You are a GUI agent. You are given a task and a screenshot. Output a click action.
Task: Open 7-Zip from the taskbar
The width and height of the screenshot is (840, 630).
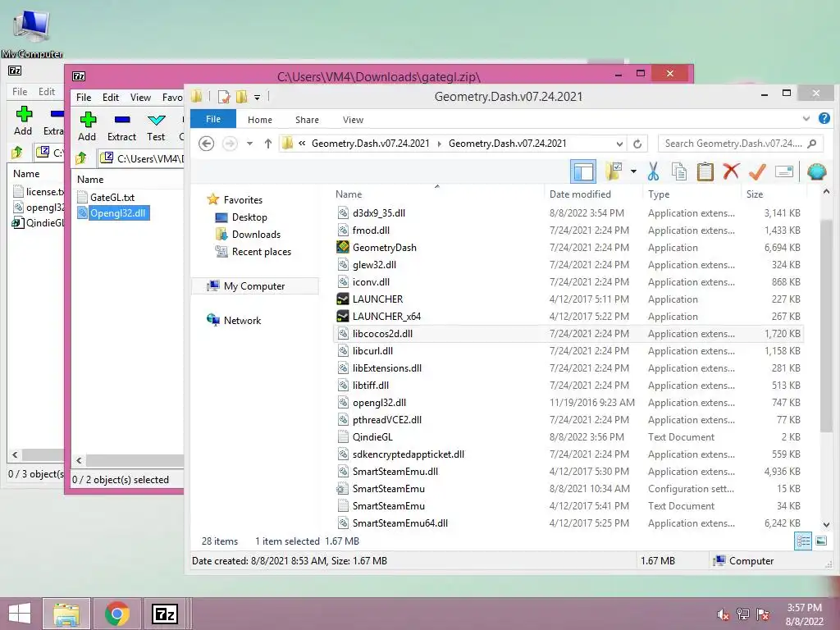coord(165,614)
